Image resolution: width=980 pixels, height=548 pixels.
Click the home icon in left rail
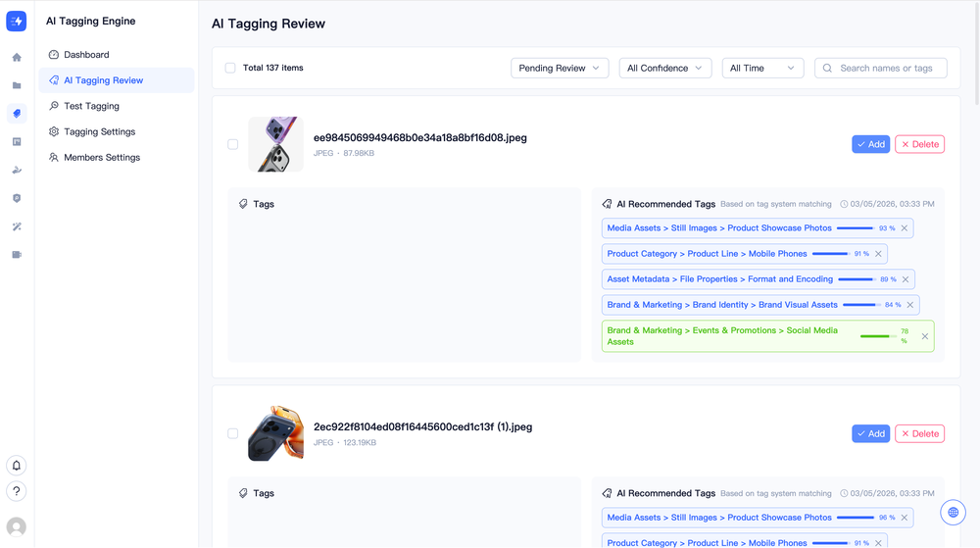(x=17, y=58)
